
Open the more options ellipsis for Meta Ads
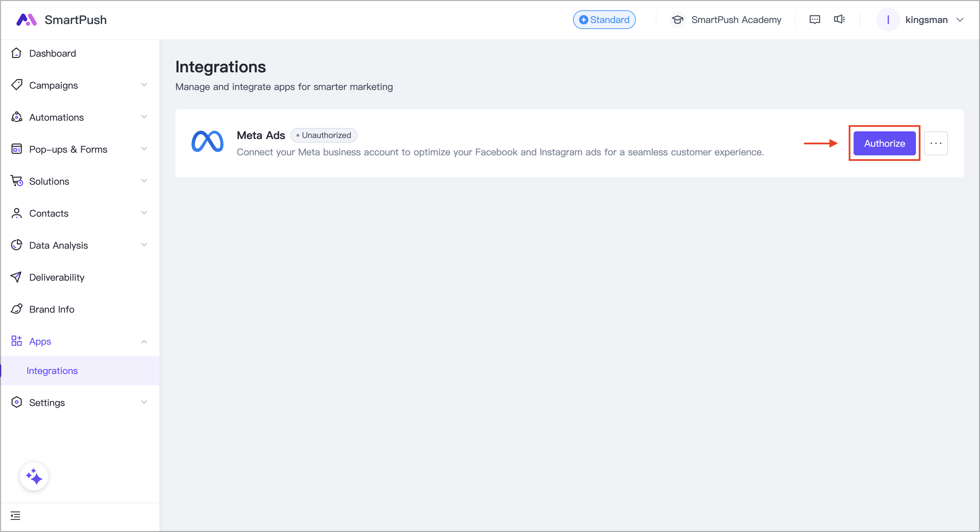(x=936, y=143)
